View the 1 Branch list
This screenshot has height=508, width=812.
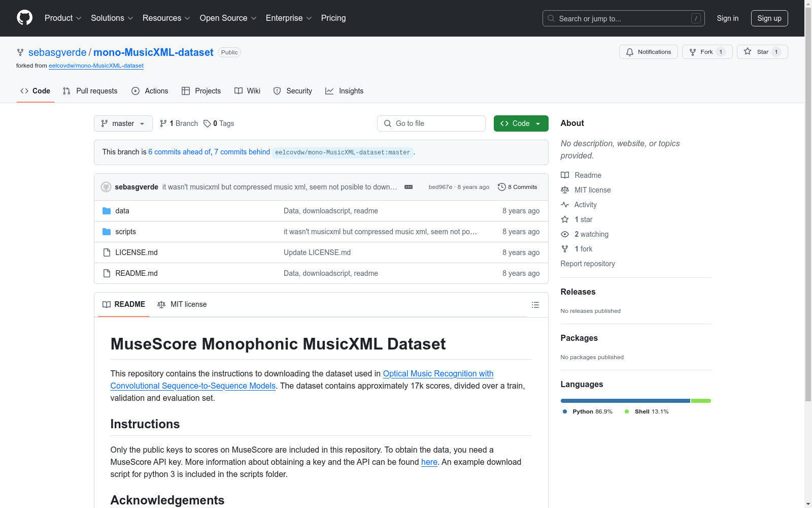179,123
